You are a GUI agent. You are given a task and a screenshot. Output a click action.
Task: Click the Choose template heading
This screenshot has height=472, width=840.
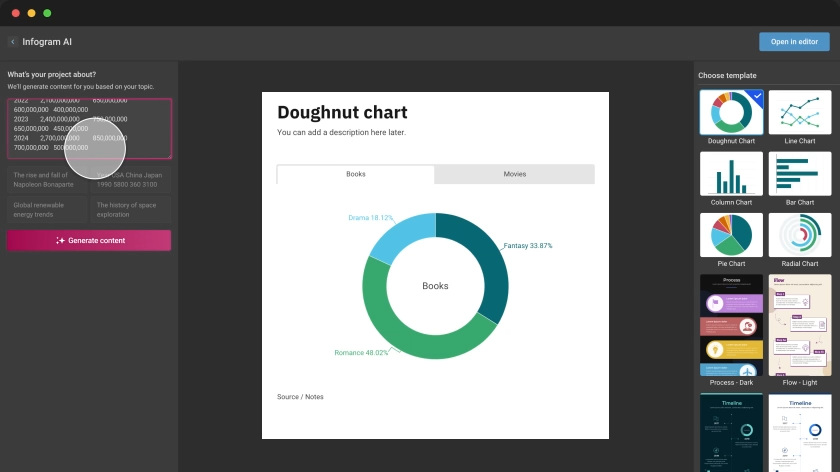click(727, 76)
